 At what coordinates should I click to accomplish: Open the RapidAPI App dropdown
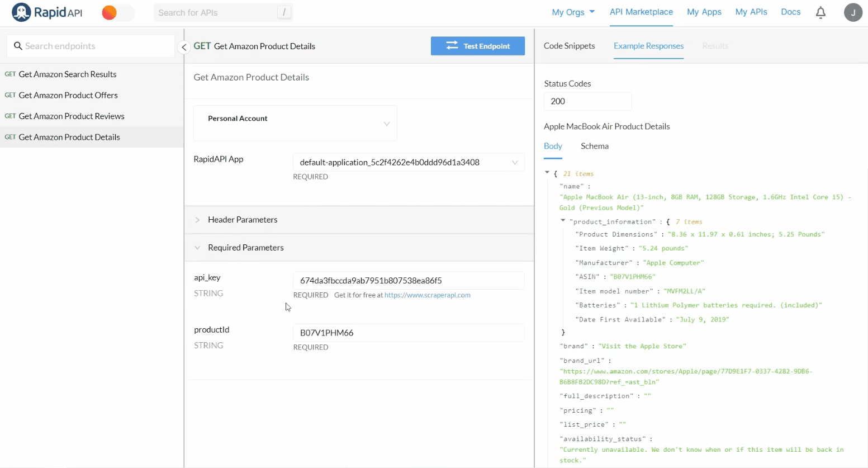click(x=409, y=162)
